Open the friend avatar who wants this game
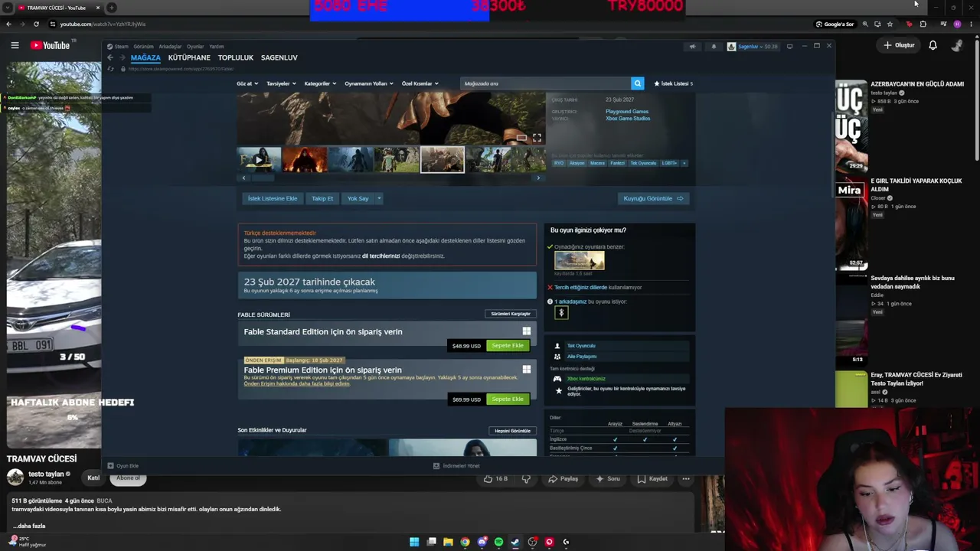Image resolution: width=980 pixels, height=551 pixels. (x=561, y=312)
